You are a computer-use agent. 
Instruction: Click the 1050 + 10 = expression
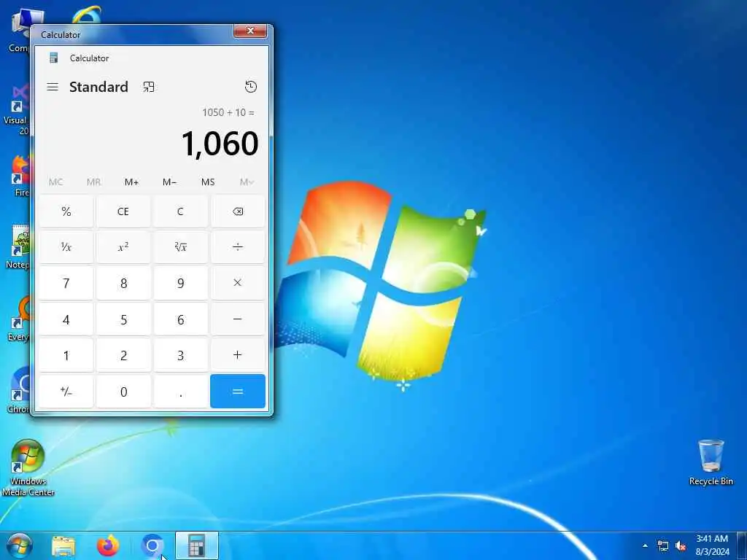coord(228,112)
